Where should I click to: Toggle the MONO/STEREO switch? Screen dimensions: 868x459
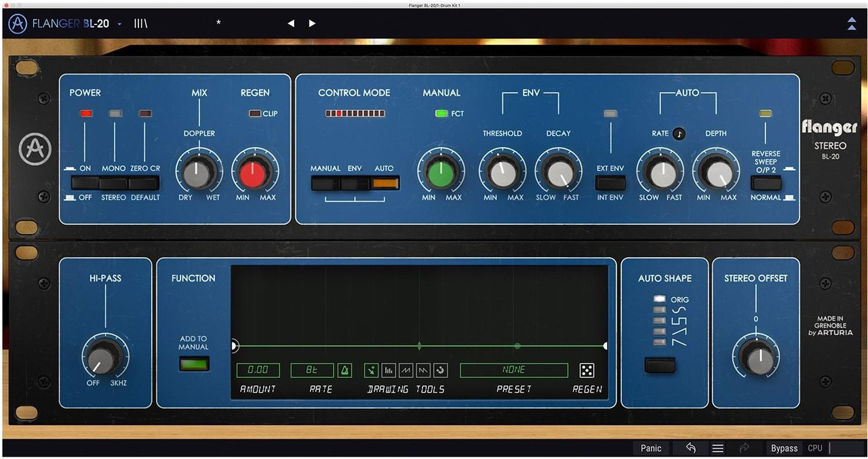tap(115, 182)
